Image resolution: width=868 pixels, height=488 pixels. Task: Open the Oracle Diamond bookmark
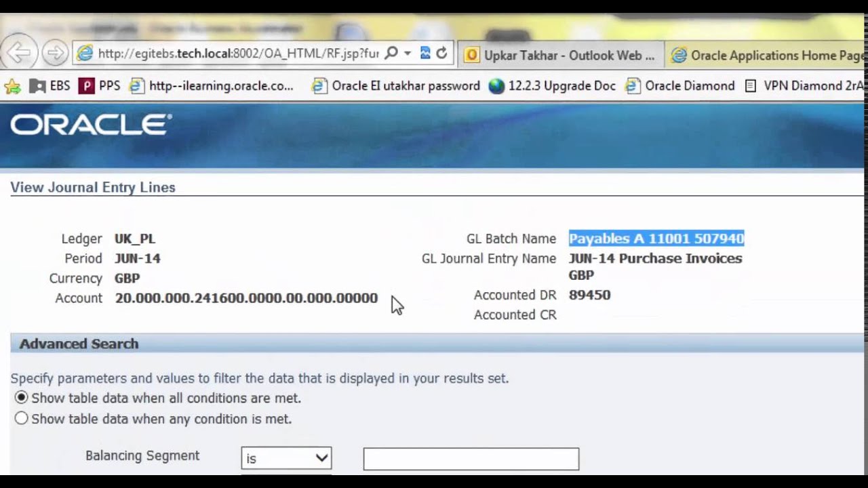(680, 86)
